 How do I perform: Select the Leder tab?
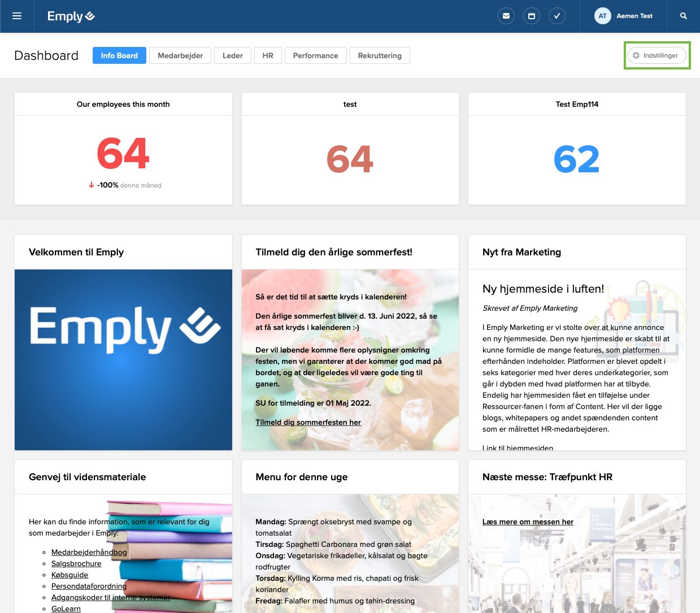coord(233,55)
